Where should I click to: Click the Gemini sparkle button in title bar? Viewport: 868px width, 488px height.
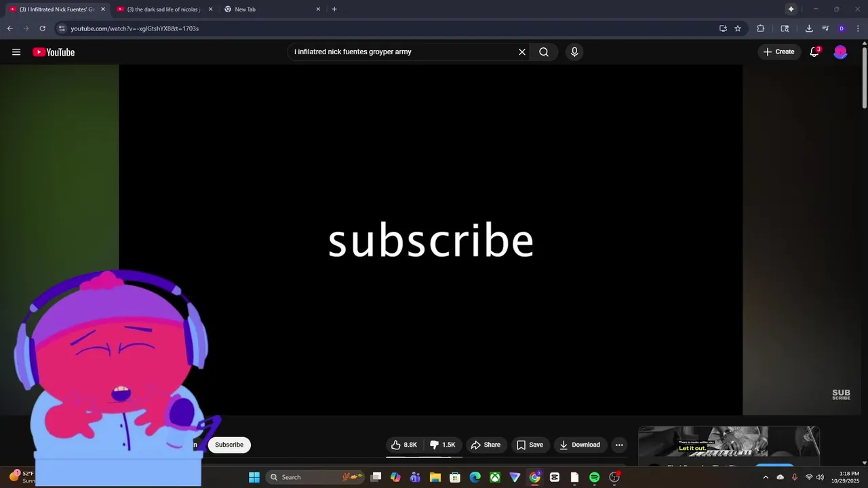click(791, 9)
